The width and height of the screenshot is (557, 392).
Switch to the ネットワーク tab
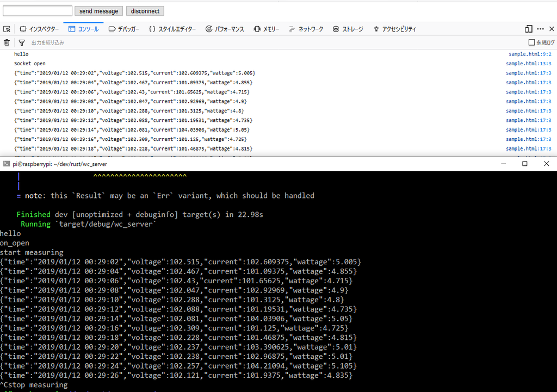(306, 29)
